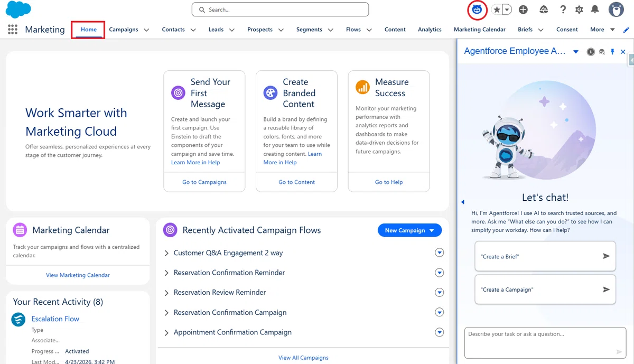Switch to the Segments tab
This screenshot has width=634, height=364.
point(309,30)
